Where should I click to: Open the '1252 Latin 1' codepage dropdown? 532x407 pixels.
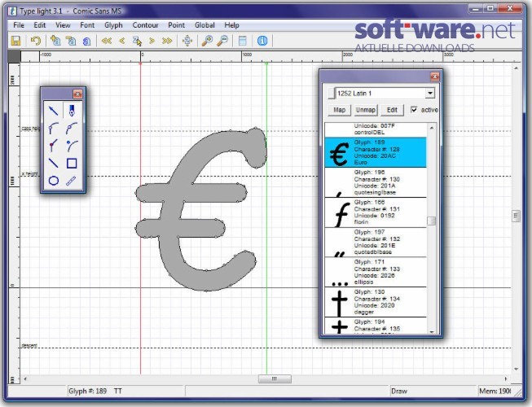tap(430, 93)
